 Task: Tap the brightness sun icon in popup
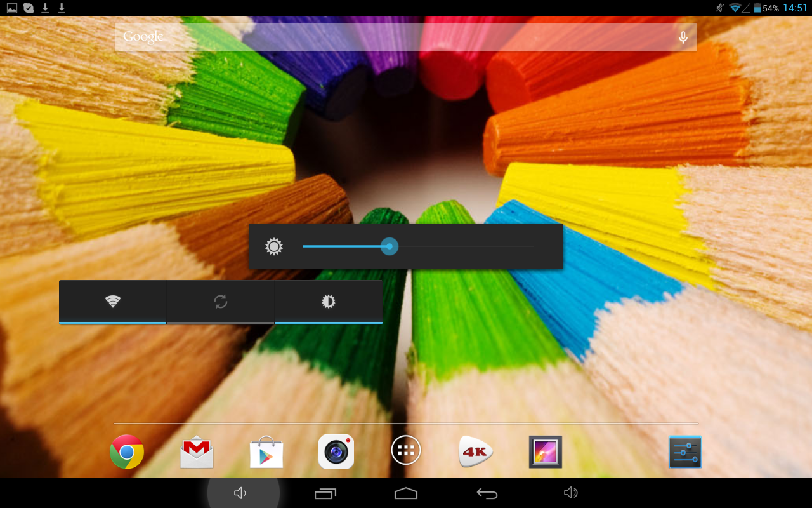[274, 246]
